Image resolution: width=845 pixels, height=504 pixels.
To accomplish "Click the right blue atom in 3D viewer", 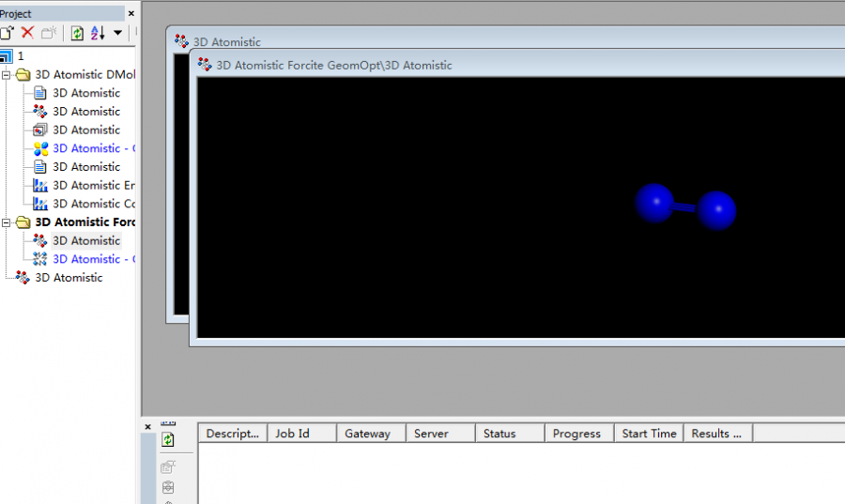I will 716,210.
